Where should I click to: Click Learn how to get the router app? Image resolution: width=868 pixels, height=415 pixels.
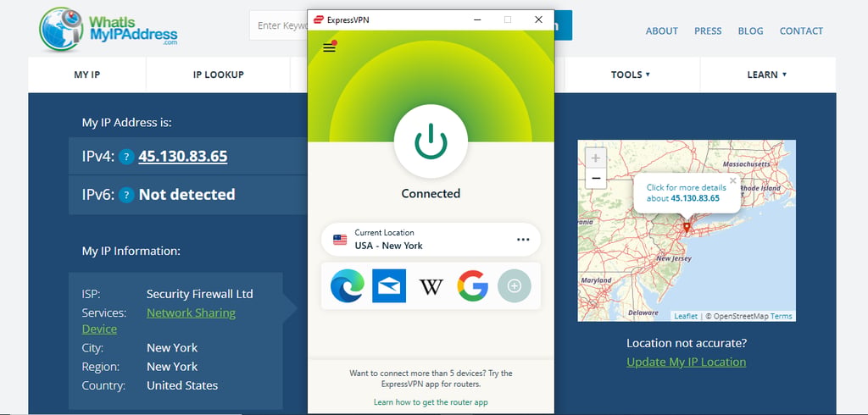tap(431, 402)
